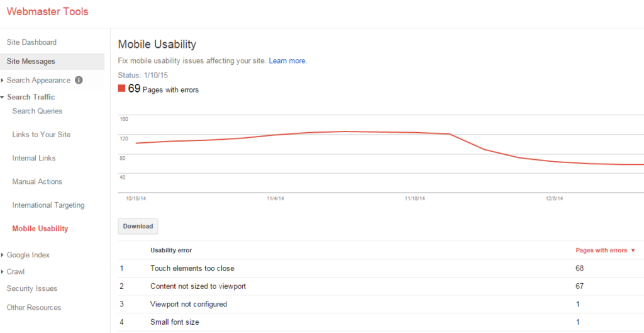This screenshot has height=333, width=644.
Task: Expand the Crawl section arrow
Action: pos(3,272)
